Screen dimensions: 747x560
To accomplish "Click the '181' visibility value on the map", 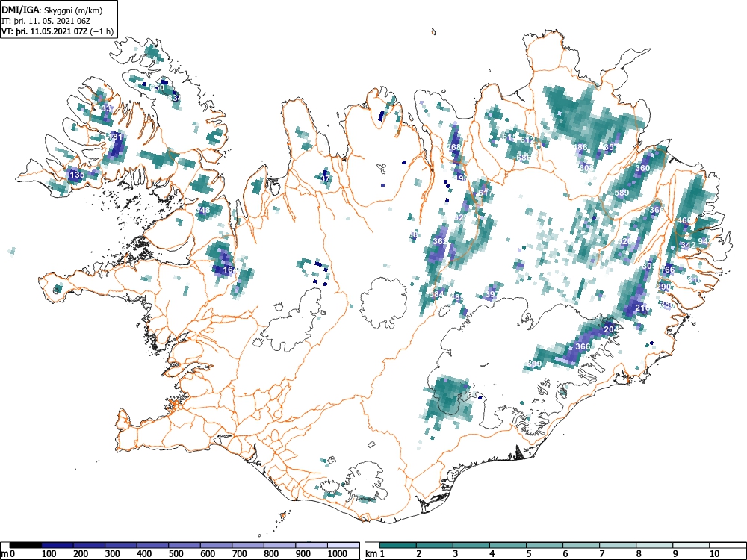I will pyautogui.click(x=116, y=137).
